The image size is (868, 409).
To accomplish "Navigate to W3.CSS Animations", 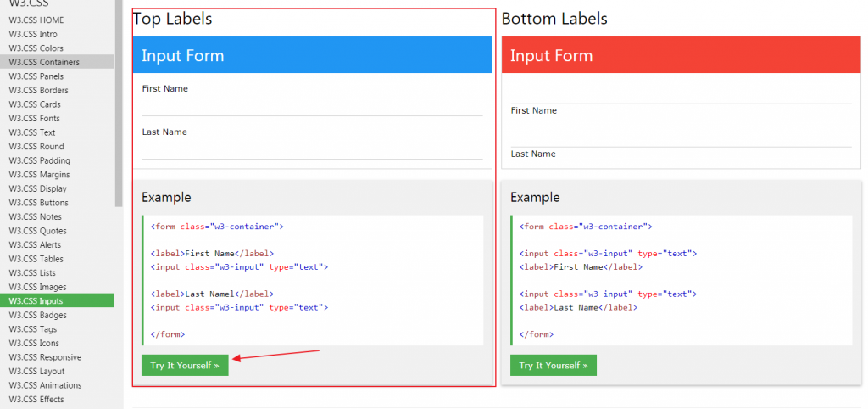I will click(46, 385).
